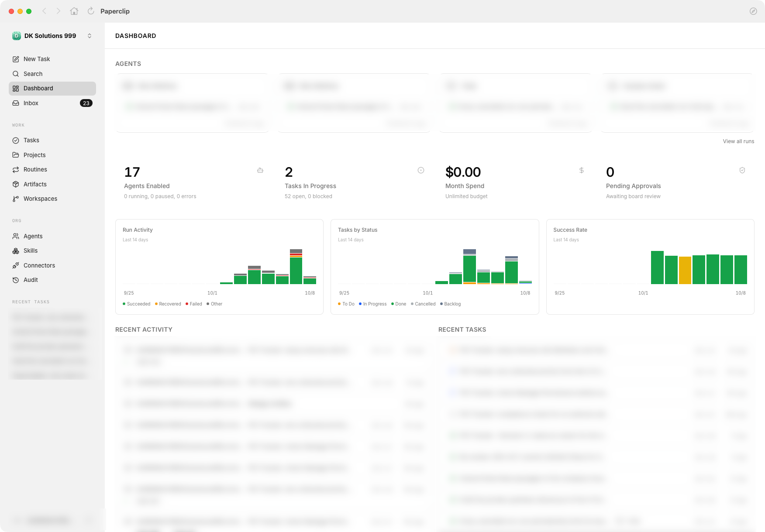The height and width of the screenshot is (532, 765).
Task: Go forward with the right arrow
Action: coord(58,11)
